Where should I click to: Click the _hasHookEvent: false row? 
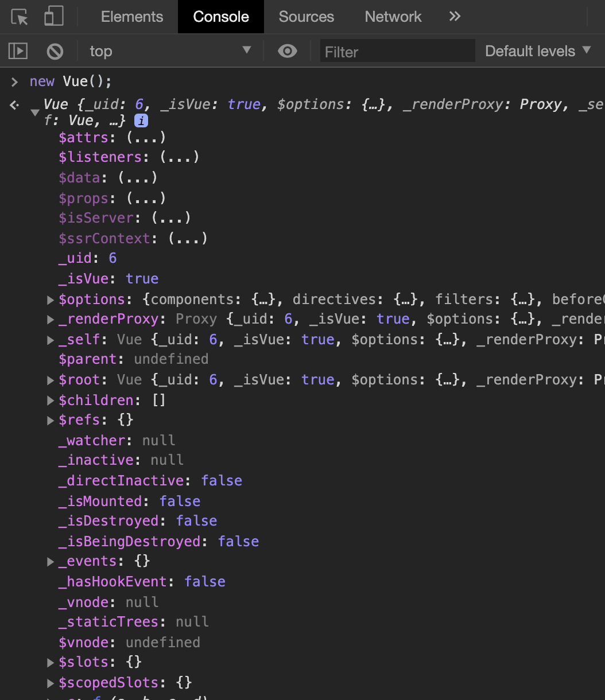[x=142, y=581]
